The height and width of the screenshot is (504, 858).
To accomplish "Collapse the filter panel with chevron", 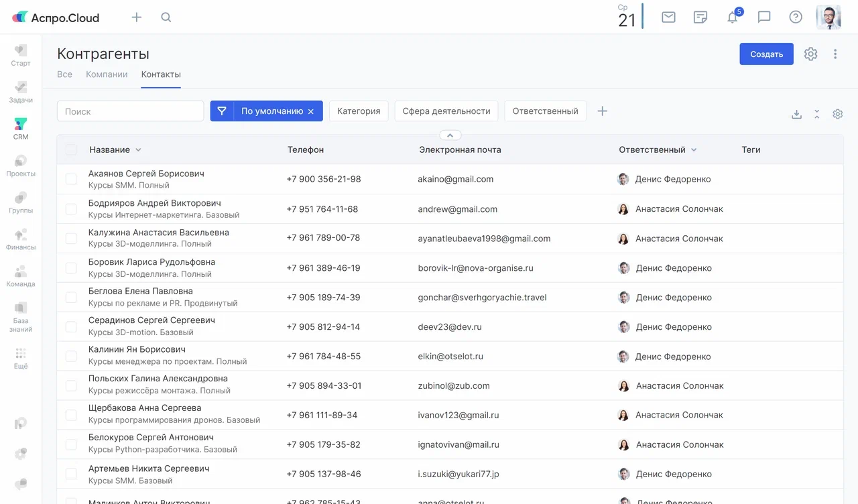I will coord(450,135).
